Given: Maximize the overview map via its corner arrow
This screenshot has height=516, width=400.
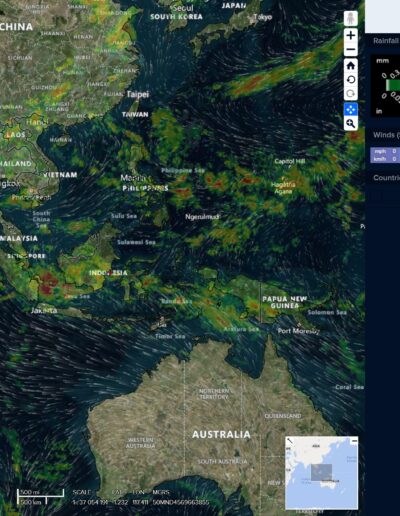Looking at the screenshot, I should 290,441.
